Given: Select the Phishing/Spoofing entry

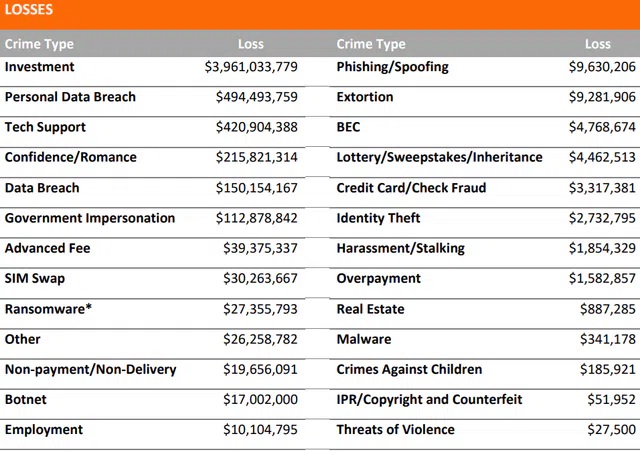Looking at the screenshot, I should (393, 67).
